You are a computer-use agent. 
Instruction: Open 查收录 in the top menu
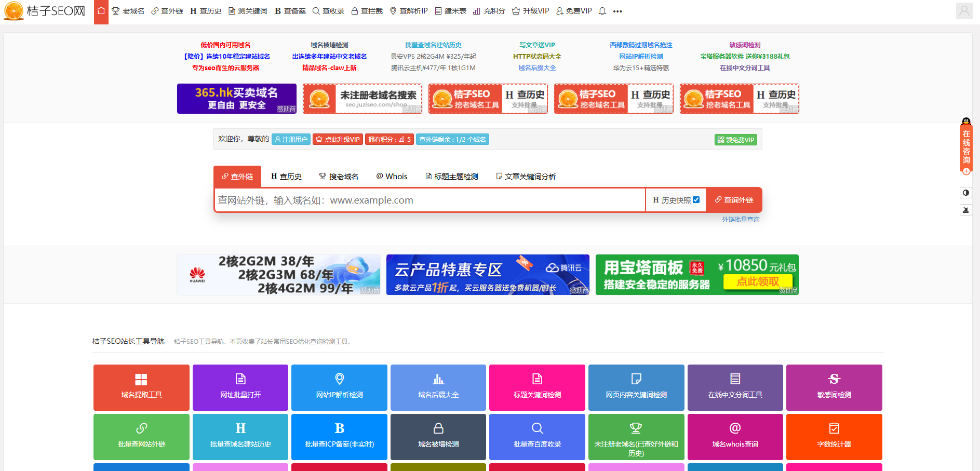(328, 11)
